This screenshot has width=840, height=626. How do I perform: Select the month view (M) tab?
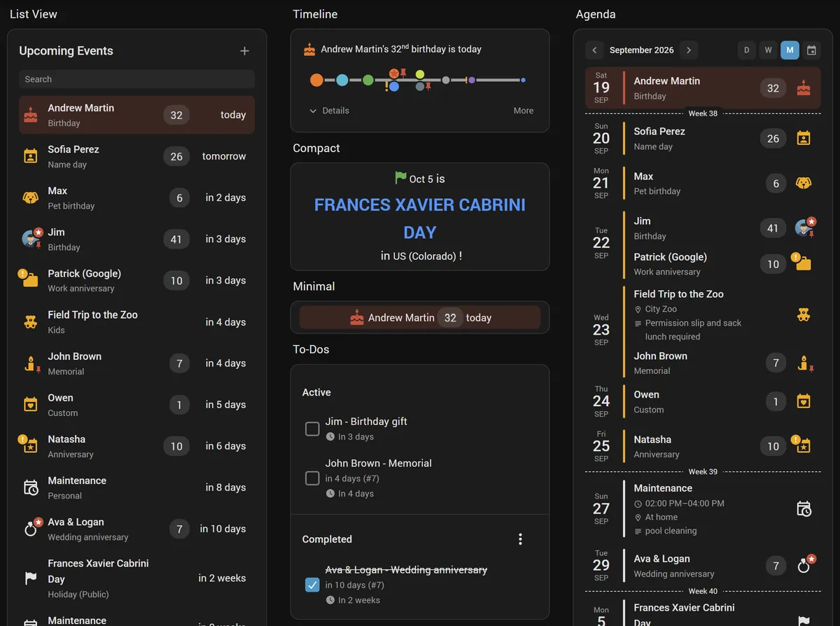click(x=790, y=50)
